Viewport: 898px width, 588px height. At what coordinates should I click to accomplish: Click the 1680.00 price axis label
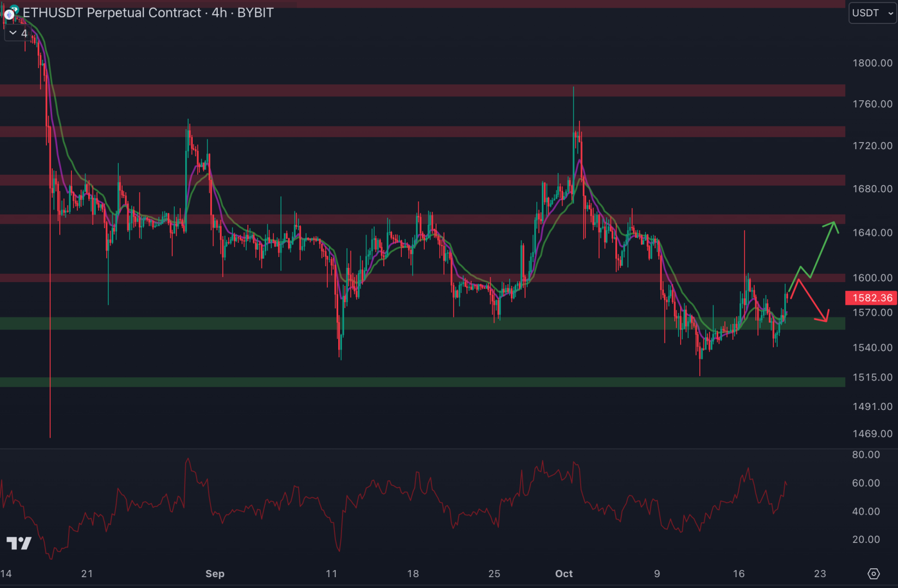pos(872,189)
